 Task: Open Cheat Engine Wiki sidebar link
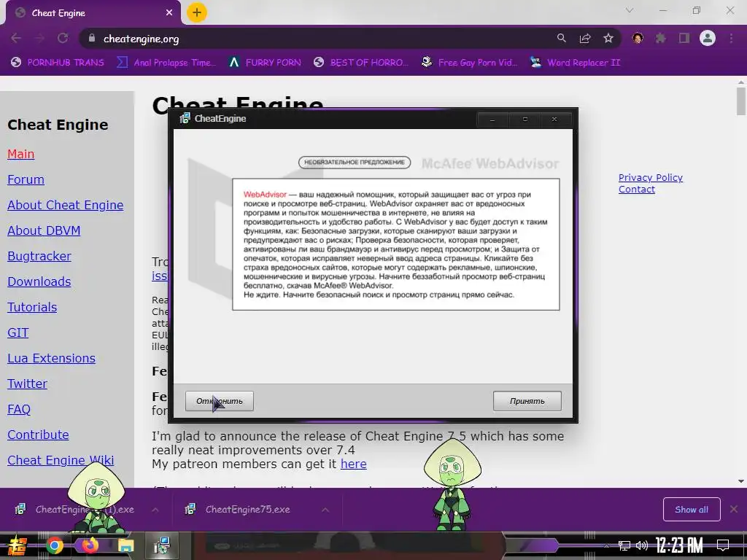[x=61, y=460]
